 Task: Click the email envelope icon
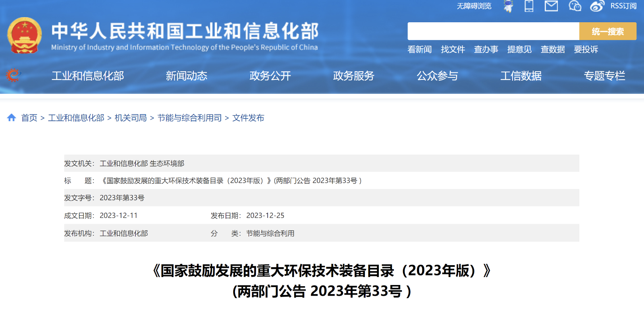click(x=551, y=6)
